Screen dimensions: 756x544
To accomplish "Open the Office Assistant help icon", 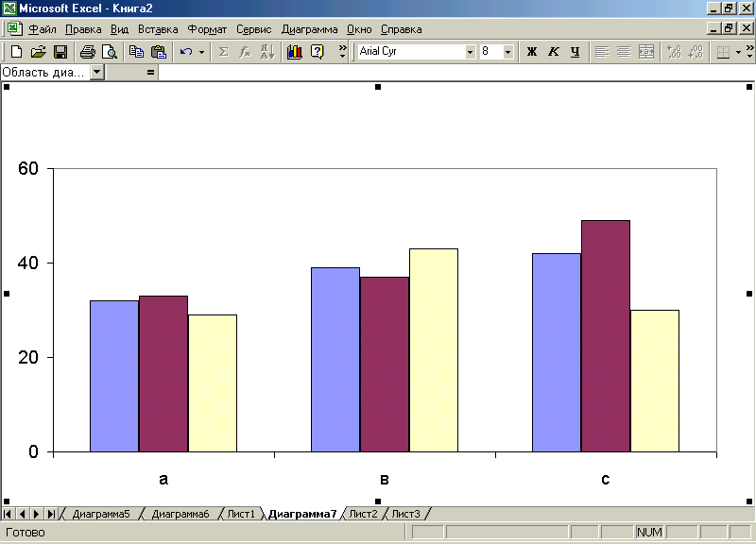I will coord(318,52).
